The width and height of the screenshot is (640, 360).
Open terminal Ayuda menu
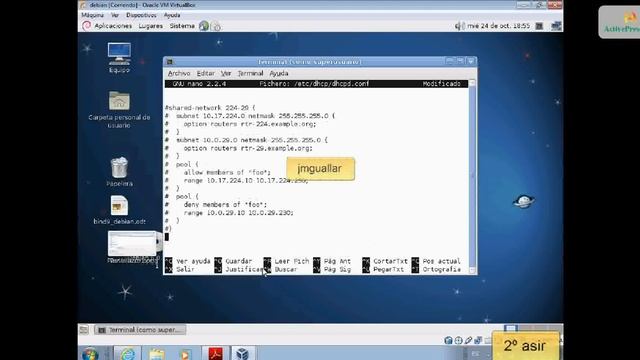[279, 73]
